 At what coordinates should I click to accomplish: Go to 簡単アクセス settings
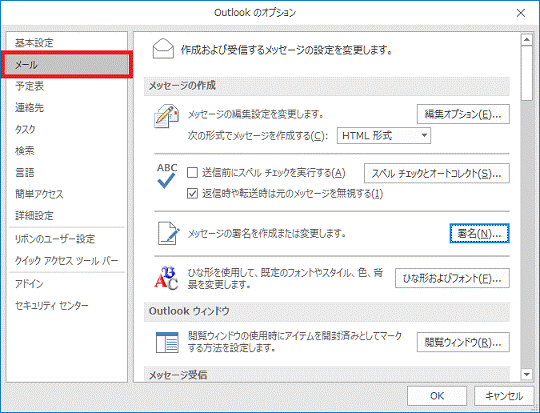[x=66, y=194]
